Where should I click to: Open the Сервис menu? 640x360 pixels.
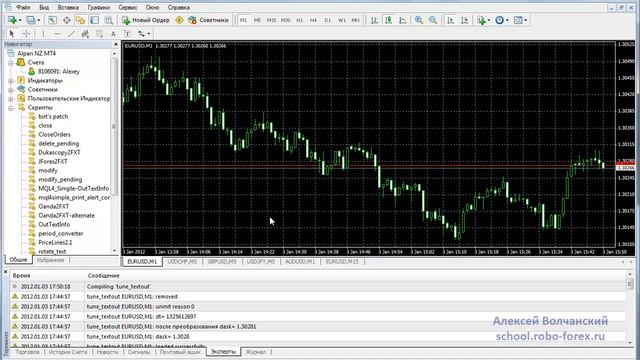(128, 7)
